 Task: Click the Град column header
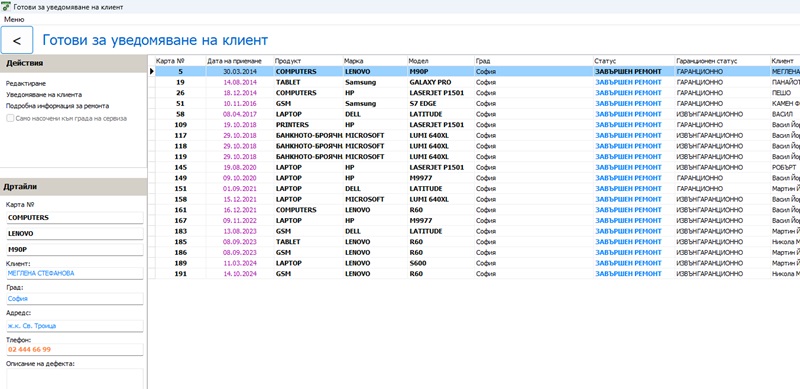(x=533, y=61)
